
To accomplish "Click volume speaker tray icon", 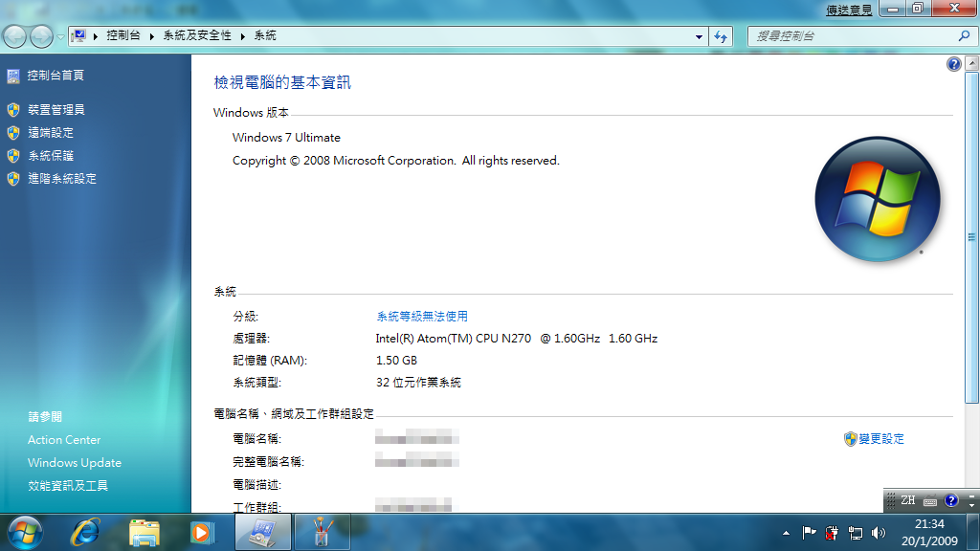I will click(879, 533).
